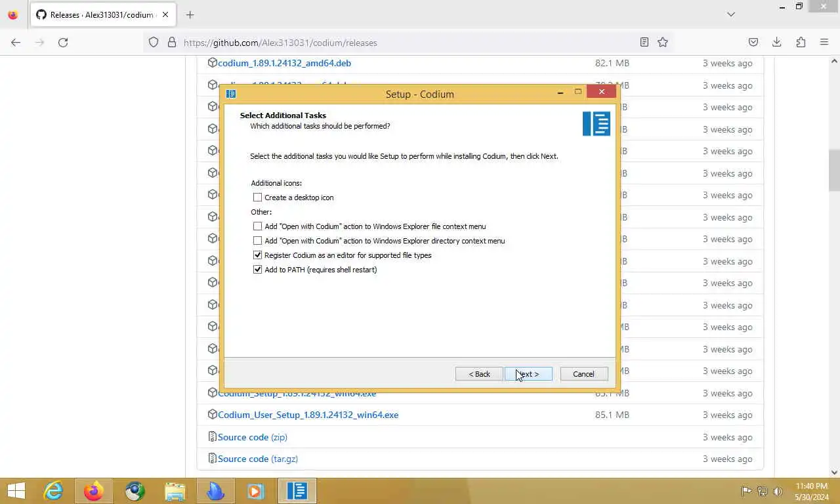The width and height of the screenshot is (840, 504).
Task: Enable Create a desktop icon checkbox
Action: coord(257,198)
